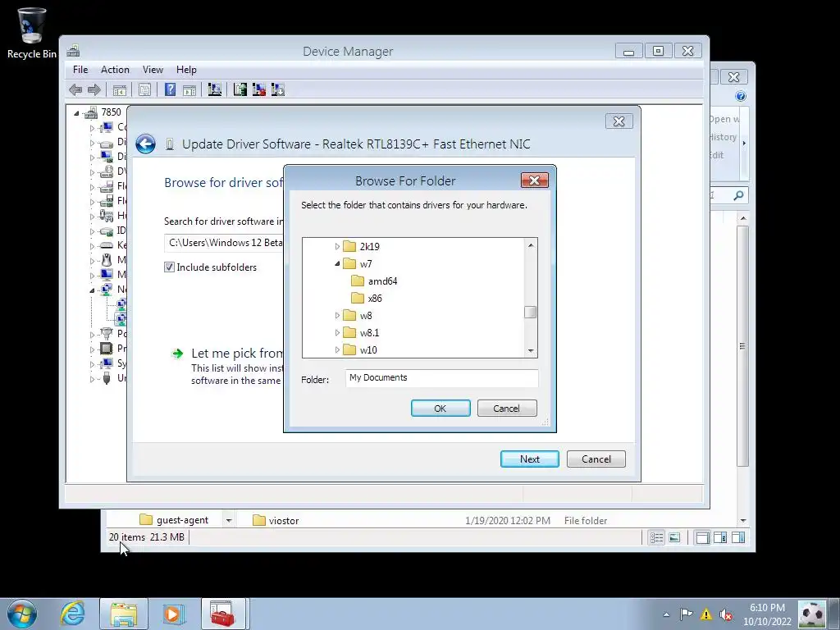Click Show/Hide Action Pane toolbar icon
The height and width of the screenshot is (630, 840).
tap(189, 90)
